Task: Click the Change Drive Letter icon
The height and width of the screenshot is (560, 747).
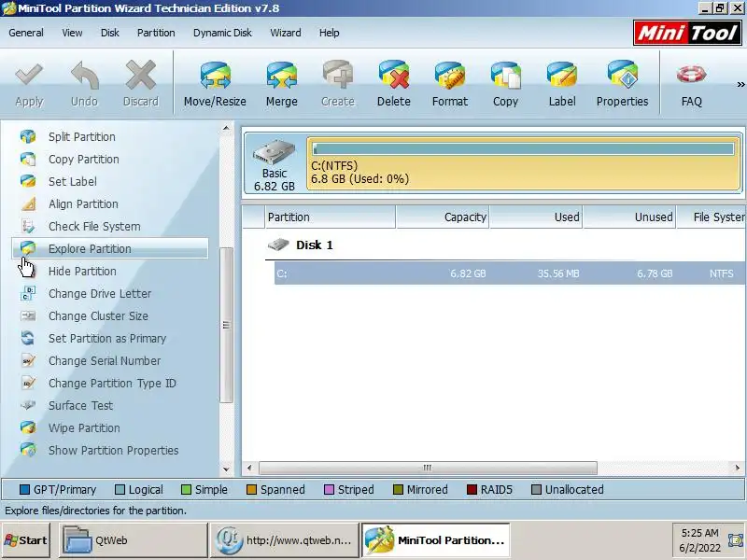Action: pyautogui.click(x=28, y=293)
